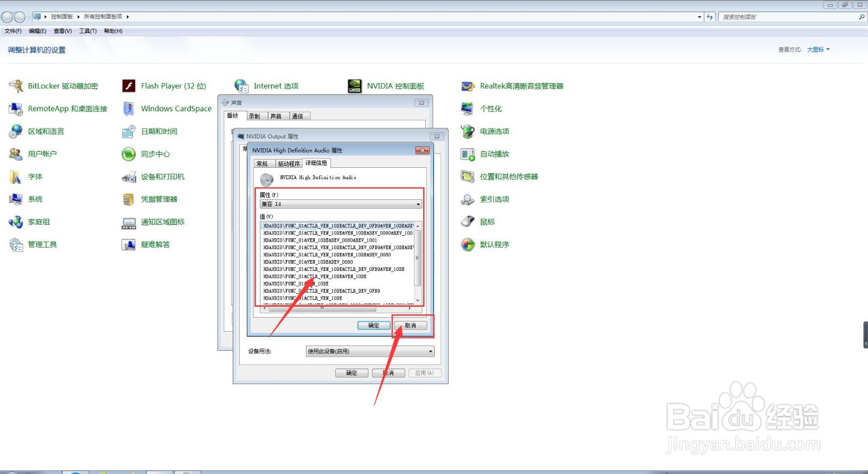Open 疑难解答 icon
This screenshot has height=474, width=868.
(x=129, y=245)
